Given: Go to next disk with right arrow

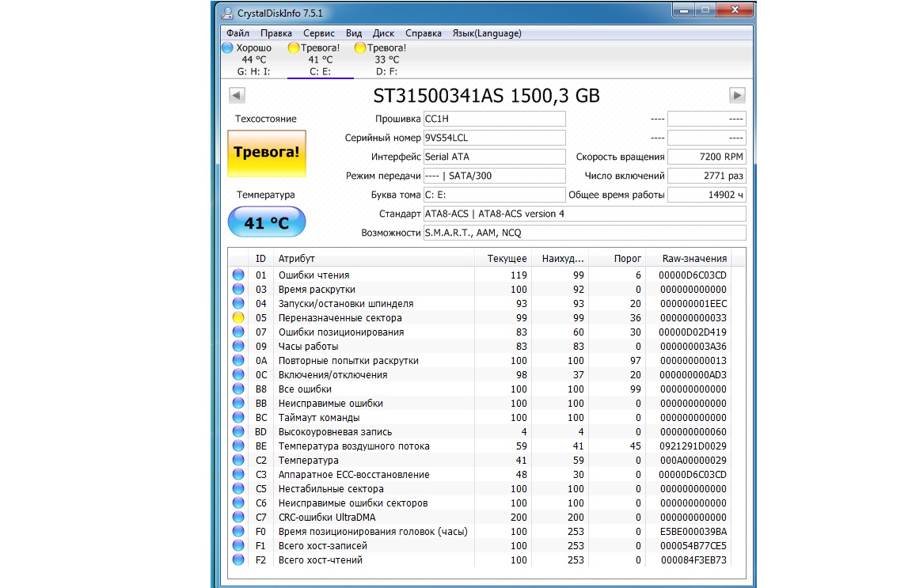Looking at the screenshot, I should pyautogui.click(x=737, y=96).
